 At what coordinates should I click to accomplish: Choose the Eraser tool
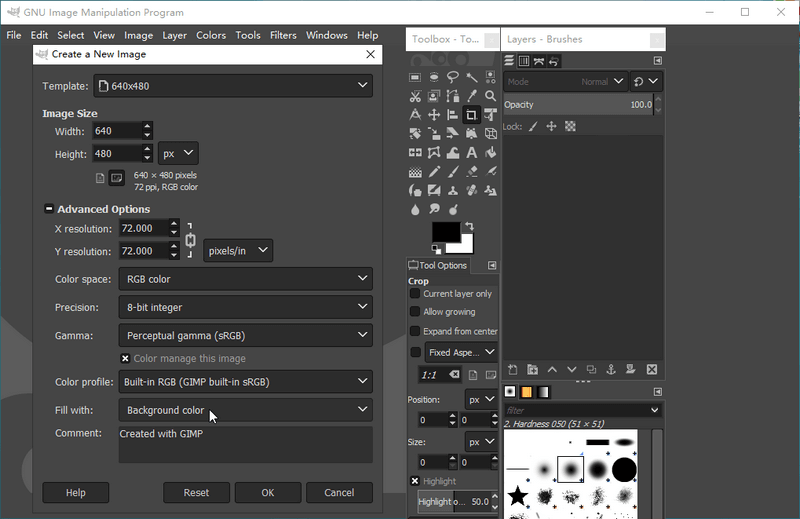[x=472, y=172]
